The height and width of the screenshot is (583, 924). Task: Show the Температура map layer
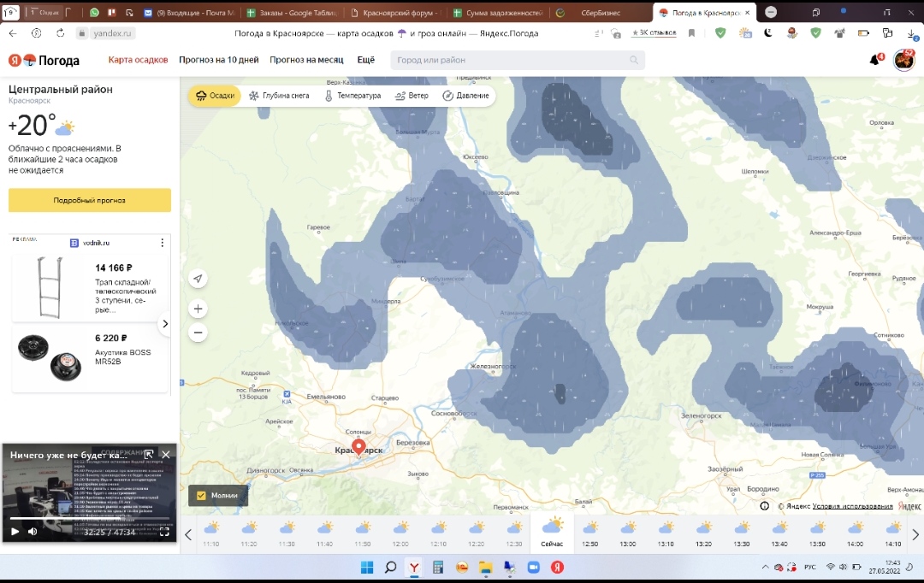[x=352, y=96]
